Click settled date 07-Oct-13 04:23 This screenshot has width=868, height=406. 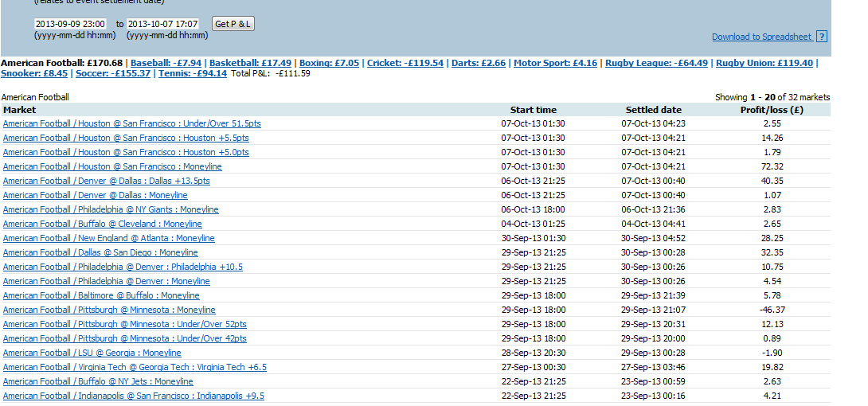pyautogui.click(x=654, y=123)
